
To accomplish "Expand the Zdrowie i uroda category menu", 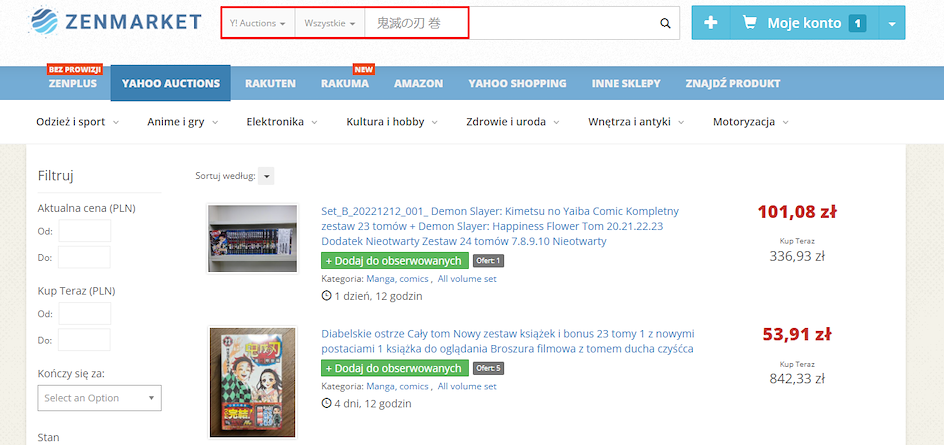I will 513,122.
